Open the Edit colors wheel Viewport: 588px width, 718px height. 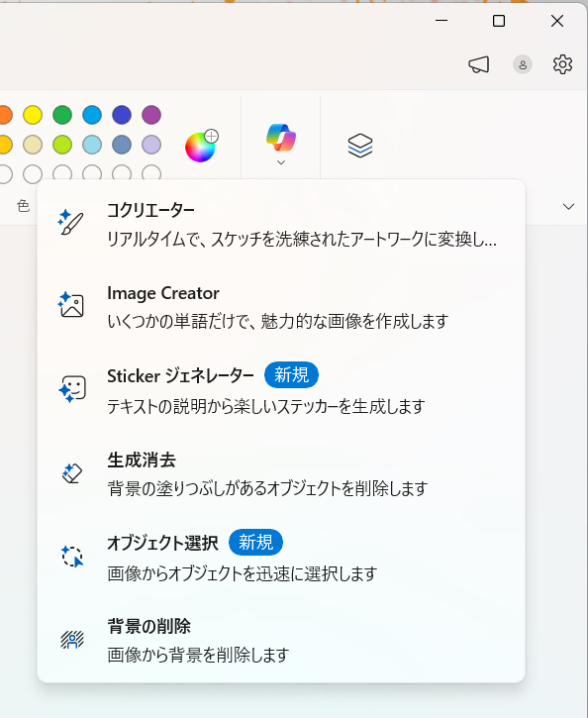[201, 146]
